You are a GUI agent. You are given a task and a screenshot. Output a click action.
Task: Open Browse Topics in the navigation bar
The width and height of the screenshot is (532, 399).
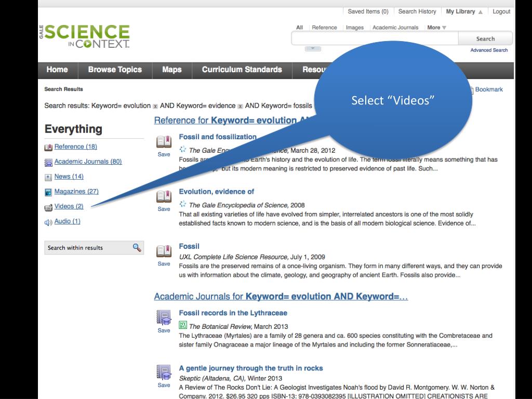pos(115,70)
